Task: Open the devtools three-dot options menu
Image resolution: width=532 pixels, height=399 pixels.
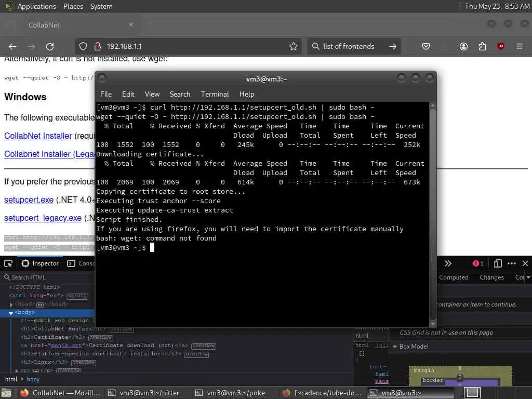Action: (x=512, y=263)
